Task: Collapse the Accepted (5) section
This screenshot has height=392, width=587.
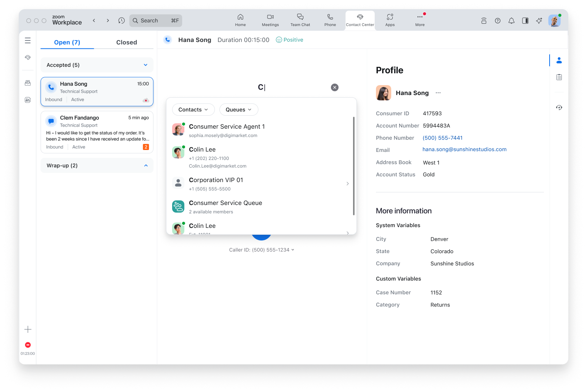Action: click(145, 65)
